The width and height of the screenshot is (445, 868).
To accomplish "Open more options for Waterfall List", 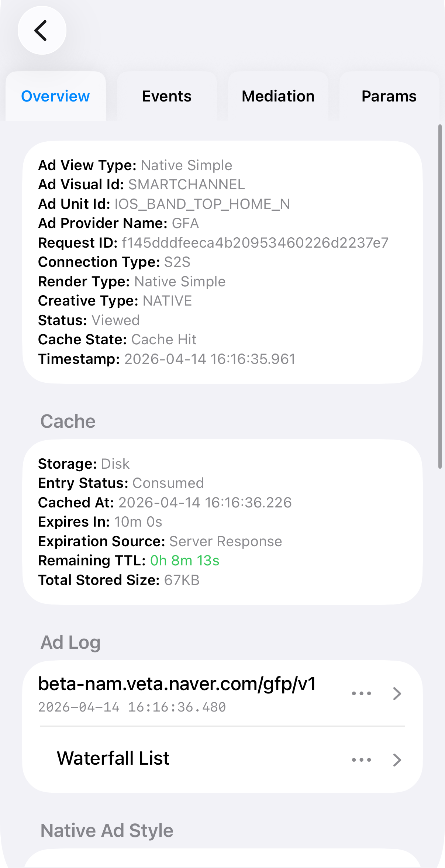I will click(x=361, y=760).
